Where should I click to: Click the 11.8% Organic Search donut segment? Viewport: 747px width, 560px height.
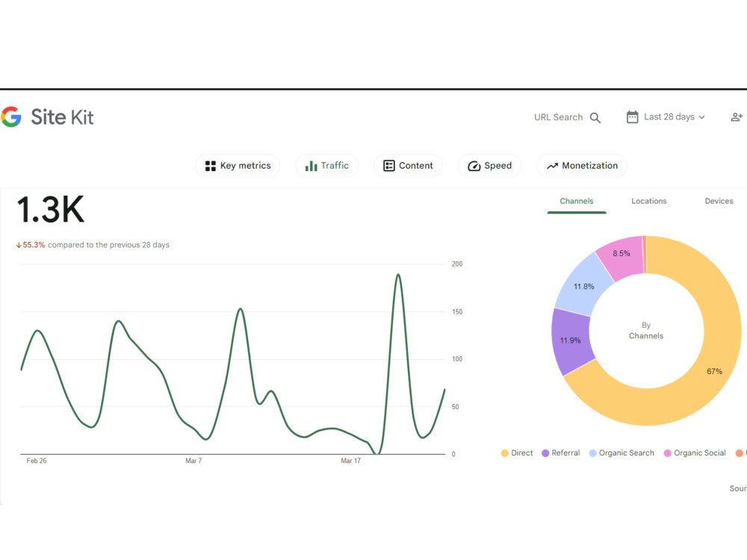point(583,287)
